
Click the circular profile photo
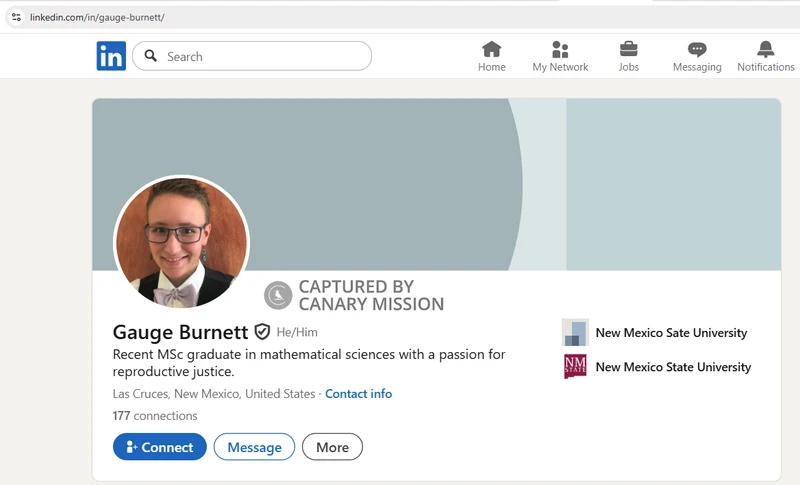click(x=181, y=243)
